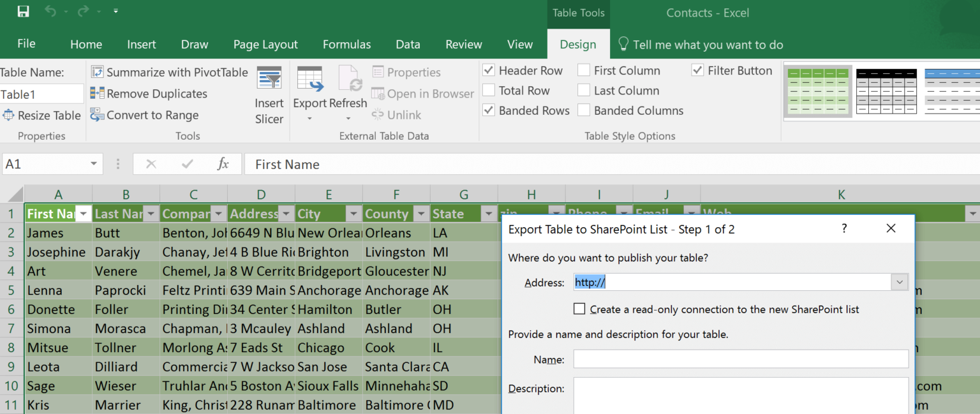Viewport: 980px width, 414px height.
Task: Click the Refresh icon in External Table Data
Action: click(x=350, y=80)
